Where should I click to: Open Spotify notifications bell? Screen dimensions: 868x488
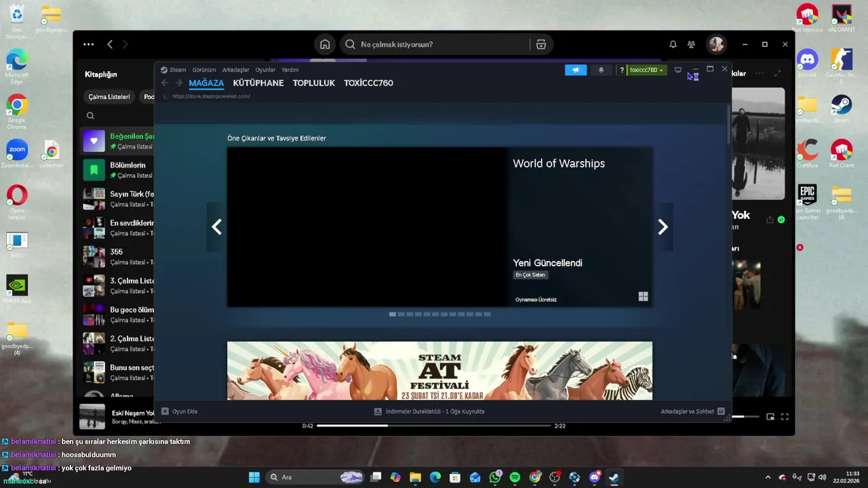coord(673,44)
